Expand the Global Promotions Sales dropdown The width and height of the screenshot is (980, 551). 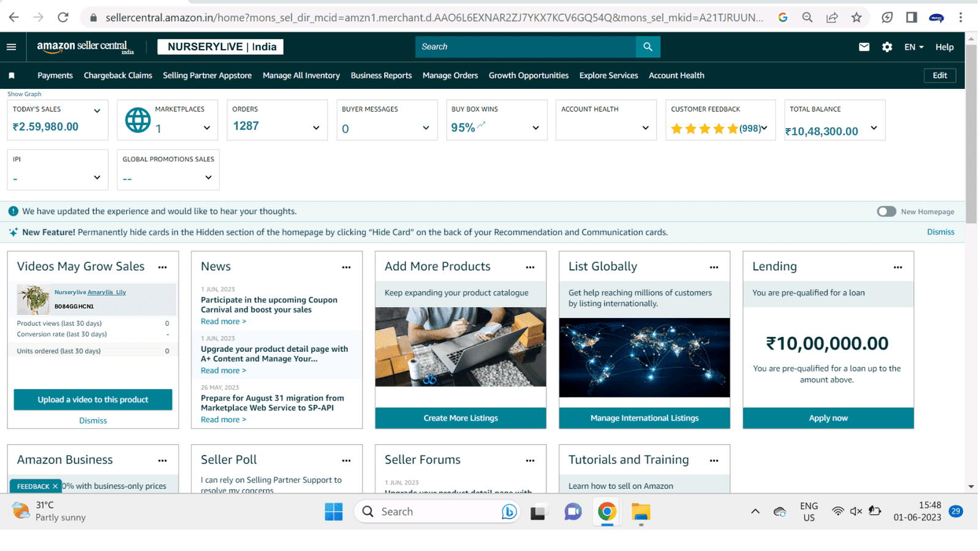[x=208, y=178]
